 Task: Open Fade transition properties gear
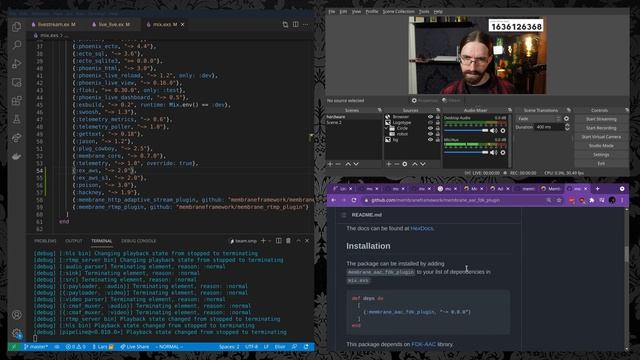[566, 119]
